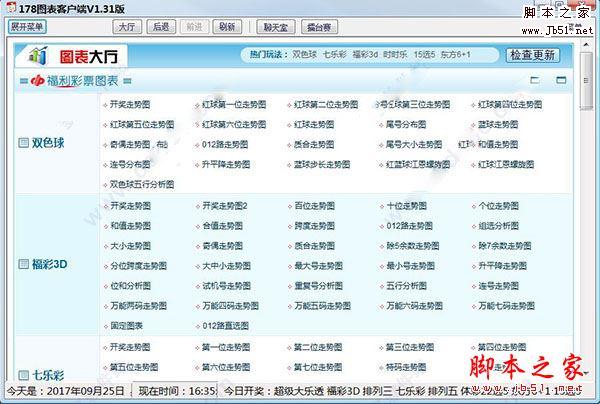The image size is (600, 404).
Task: Click the icon beside 七乐彩 category
Action: pyautogui.click(x=24, y=375)
